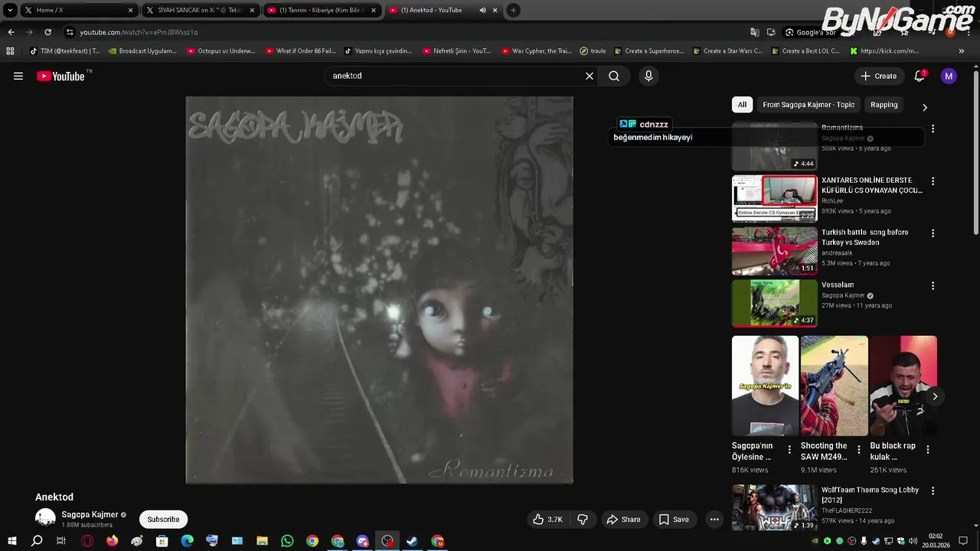Viewport: 980px width, 551px height.
Task: Select the 'All' filter chip
Action: point(742,105)
